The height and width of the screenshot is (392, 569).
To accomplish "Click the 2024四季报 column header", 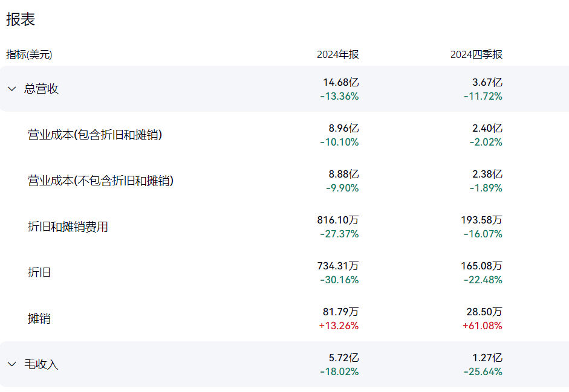I will [x=476, y=54].
